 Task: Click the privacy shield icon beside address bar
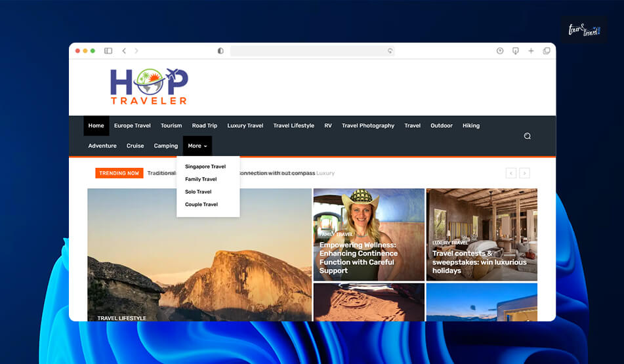coord(220,51)
